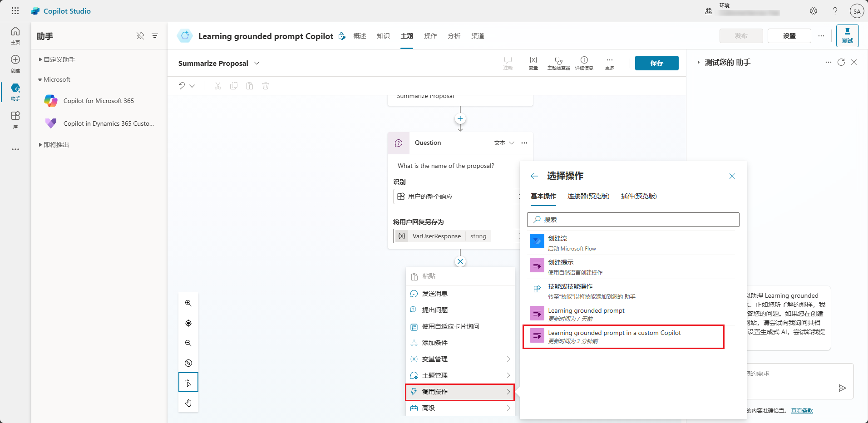Viewport: 868px width, 423px height.
Task: Choose 提出问题 from node menu
Action: coord(460,310)
